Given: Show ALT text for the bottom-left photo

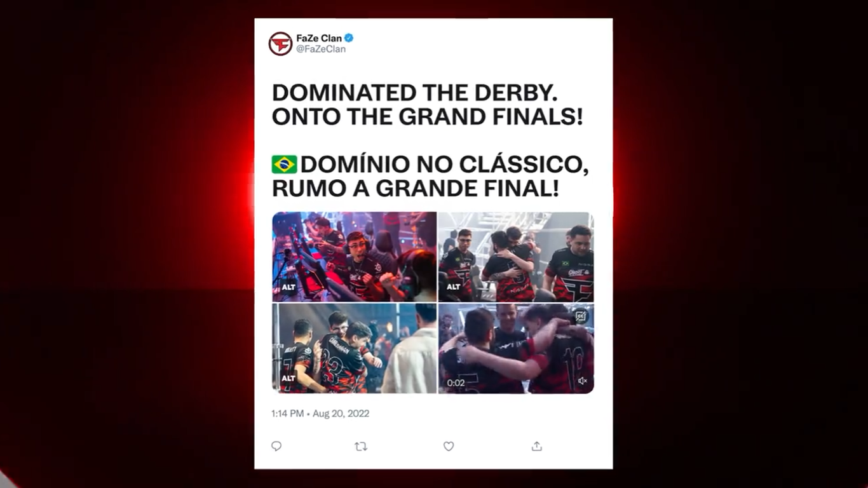Looking at the screenshot, I should 288,378.
